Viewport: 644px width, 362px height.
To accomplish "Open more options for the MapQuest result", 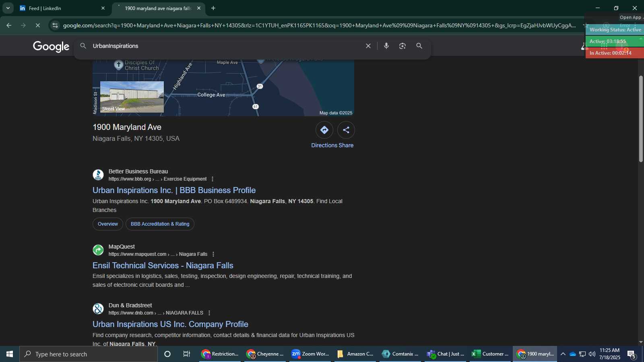I will [213, 254].
